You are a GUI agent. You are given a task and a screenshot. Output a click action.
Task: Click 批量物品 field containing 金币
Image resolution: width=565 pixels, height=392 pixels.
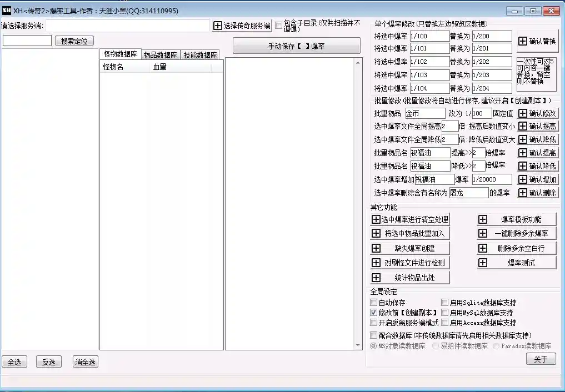pyautogui.click(x=425, y=113)
